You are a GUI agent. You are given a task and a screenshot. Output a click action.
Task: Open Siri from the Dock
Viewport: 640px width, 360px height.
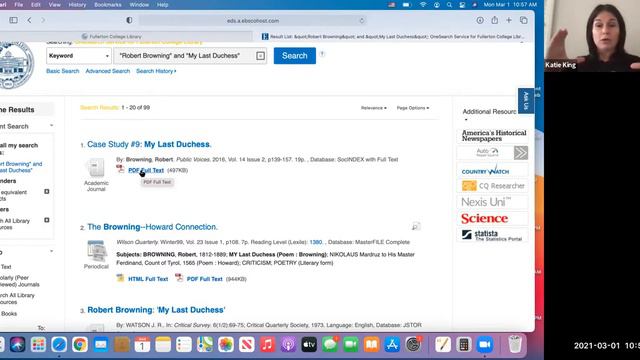(x=18, y=344)
